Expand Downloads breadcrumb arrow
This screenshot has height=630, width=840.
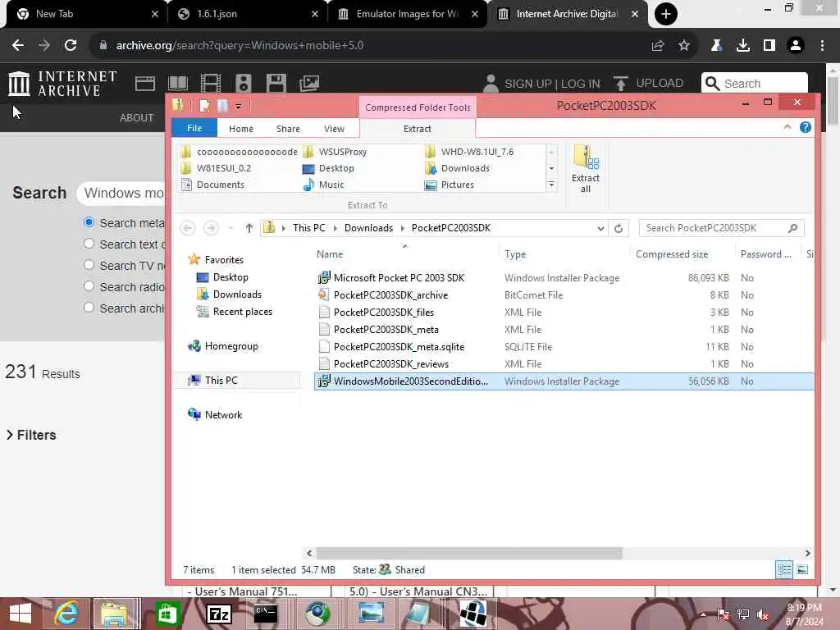tap(402, 228)
